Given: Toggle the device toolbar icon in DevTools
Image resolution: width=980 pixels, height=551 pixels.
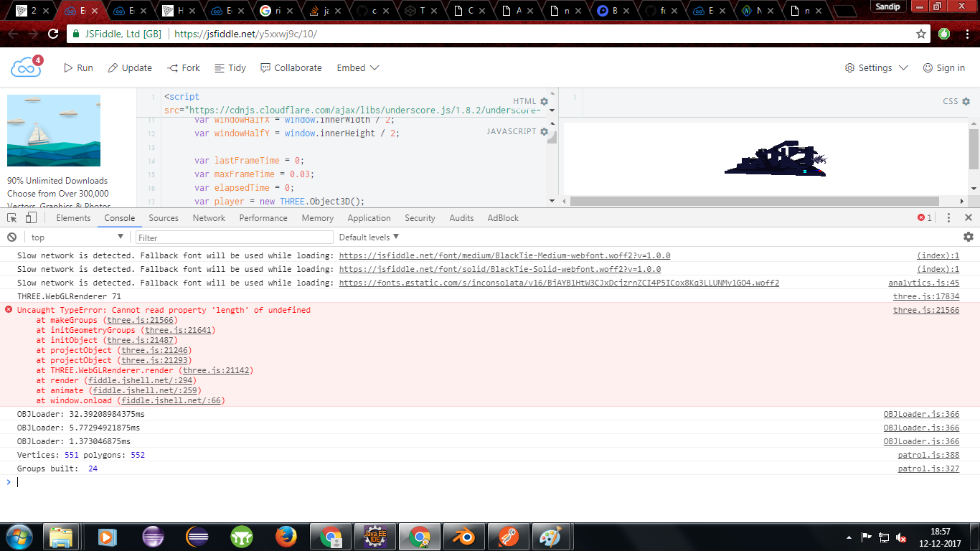Looking at the screenshot, I should tap(31, 218).
